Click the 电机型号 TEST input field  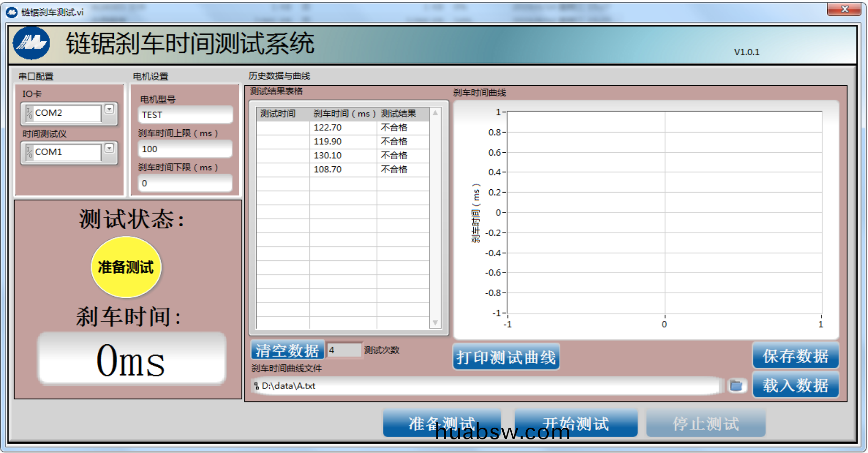(x=185, y=115)
